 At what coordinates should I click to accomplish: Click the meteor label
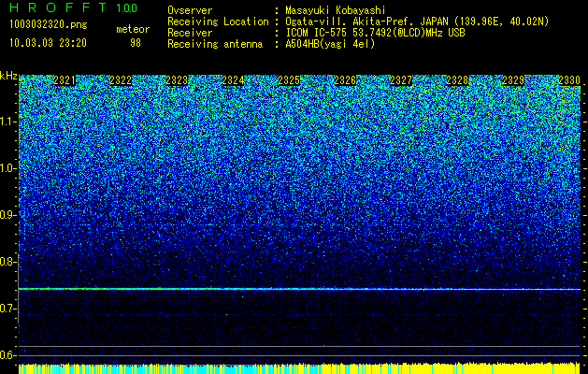(133, 29)
